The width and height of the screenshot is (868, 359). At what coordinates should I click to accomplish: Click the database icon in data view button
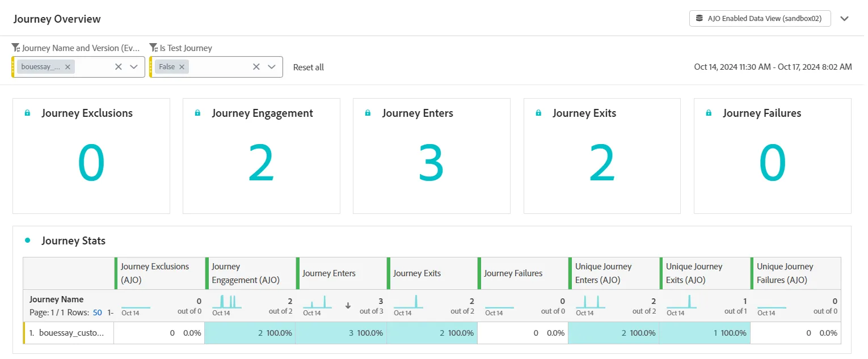[699, 19]
